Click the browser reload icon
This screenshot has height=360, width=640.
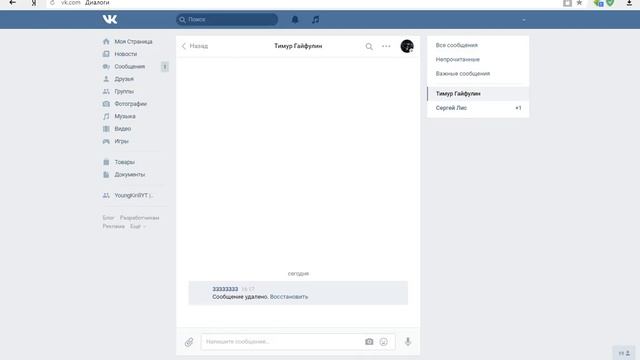52,2
